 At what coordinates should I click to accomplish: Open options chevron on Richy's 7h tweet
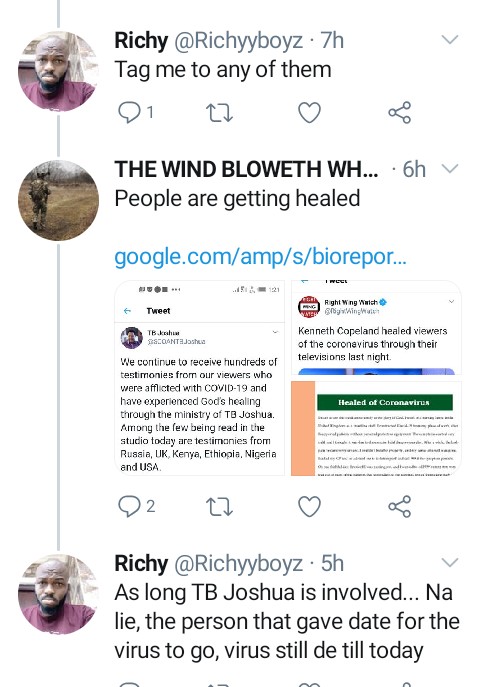(450, 40)
